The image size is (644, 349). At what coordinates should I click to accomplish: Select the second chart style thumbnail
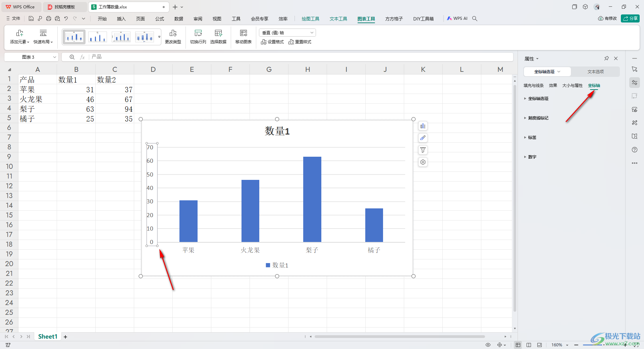click(98, 37)
